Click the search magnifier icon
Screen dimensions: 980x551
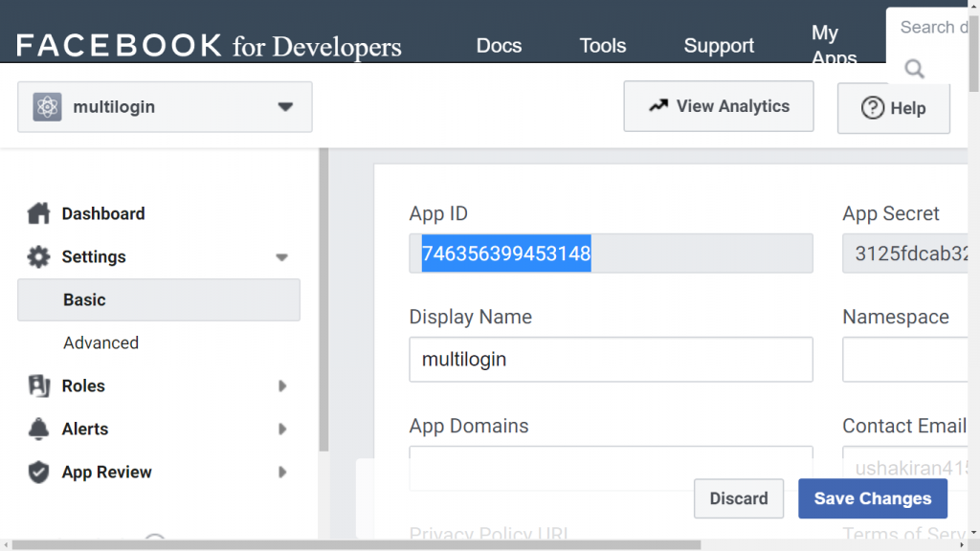coord(914,69)
